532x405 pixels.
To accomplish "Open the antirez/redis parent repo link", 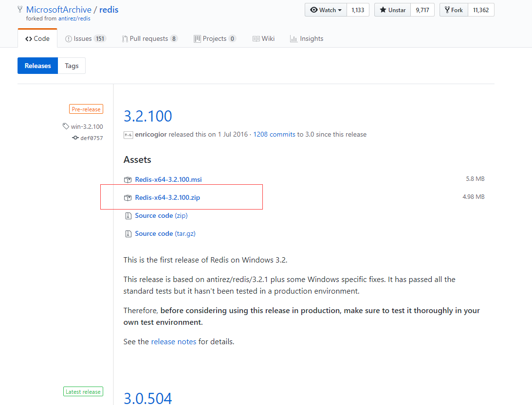I will [74, 18].
